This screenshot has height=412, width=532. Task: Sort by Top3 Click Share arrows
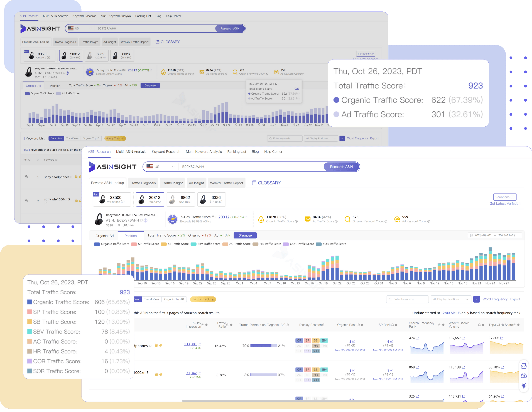tap(518, 325)
